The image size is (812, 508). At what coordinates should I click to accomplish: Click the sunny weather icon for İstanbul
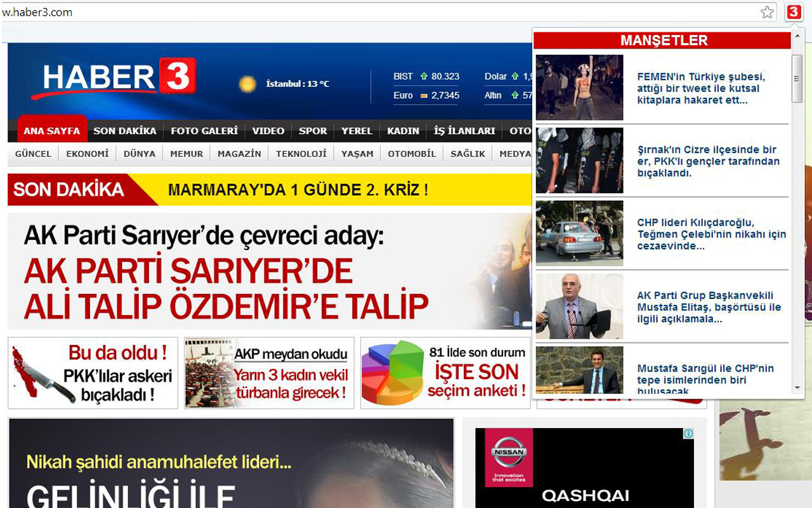tap(247, 84)
